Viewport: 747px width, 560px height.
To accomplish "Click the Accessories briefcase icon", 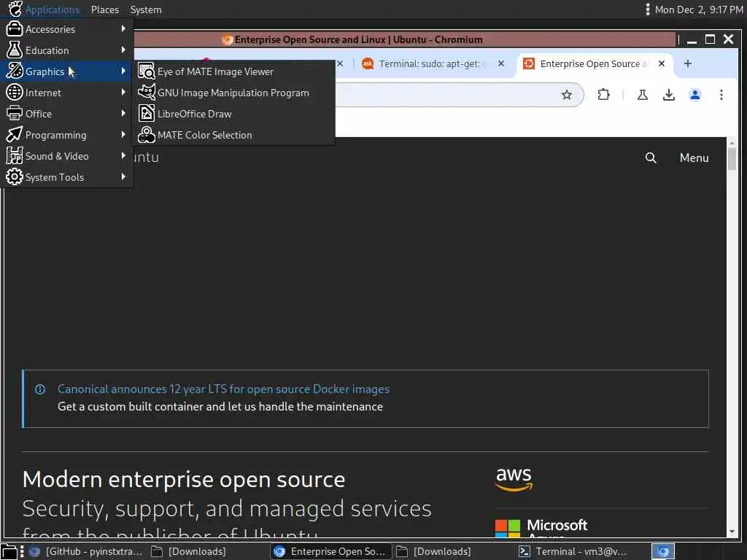I will (x=15, y=29).
